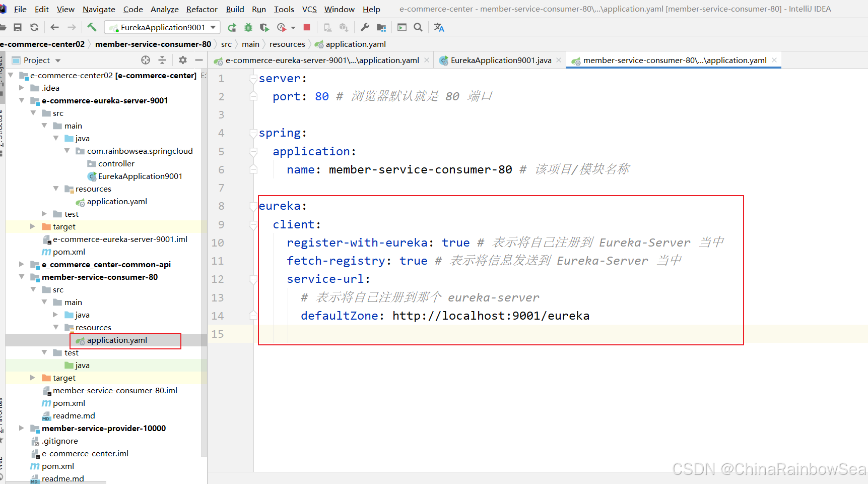The width and height of the screenshot is (868, 484).
Task: Click the Translate icon in toolbar
Action: pos(439,27)
